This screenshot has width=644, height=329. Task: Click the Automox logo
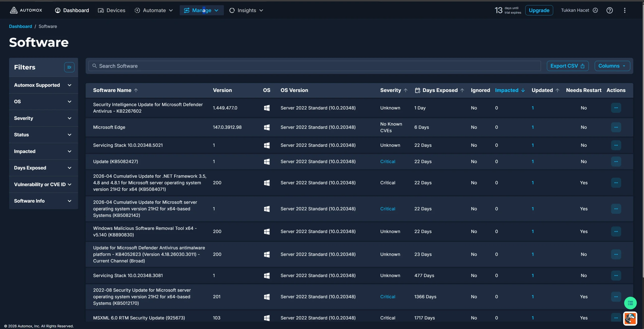[26, 10]
